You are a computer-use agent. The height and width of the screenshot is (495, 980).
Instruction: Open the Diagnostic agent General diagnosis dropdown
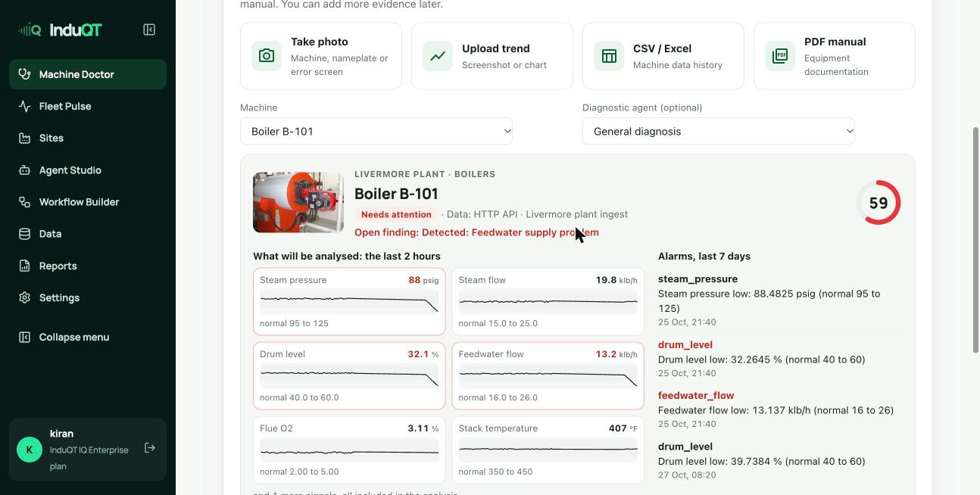[x=719, y=131]
